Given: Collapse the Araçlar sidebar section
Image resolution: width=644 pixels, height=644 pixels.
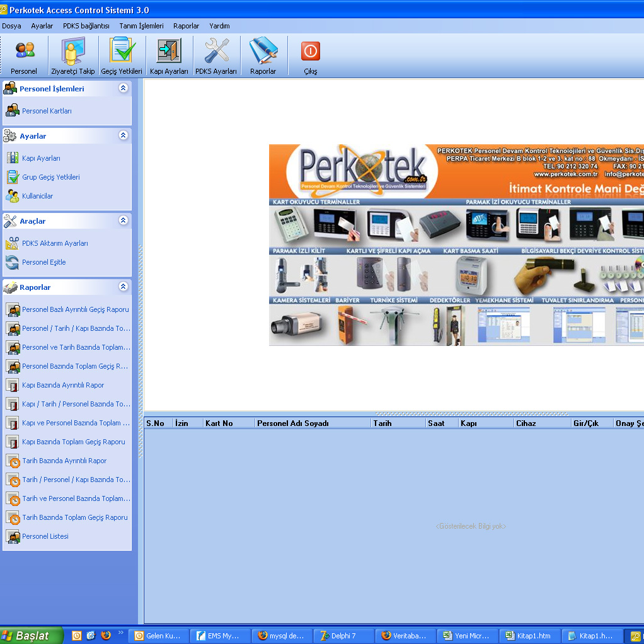Looking at the screenshot, I should pyautogui.click(x=123, y=221).
